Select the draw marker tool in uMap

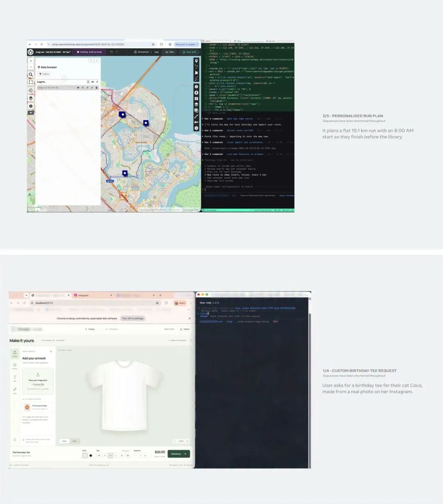click(196, 61)
